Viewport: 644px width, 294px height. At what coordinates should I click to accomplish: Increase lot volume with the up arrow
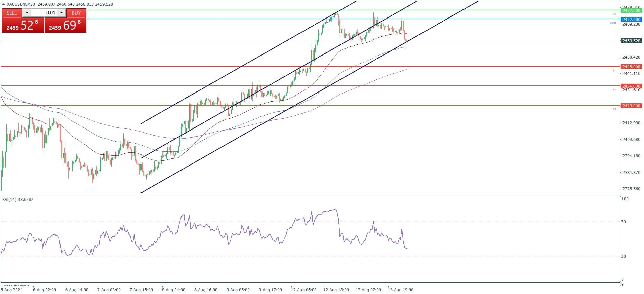point(61,13)
